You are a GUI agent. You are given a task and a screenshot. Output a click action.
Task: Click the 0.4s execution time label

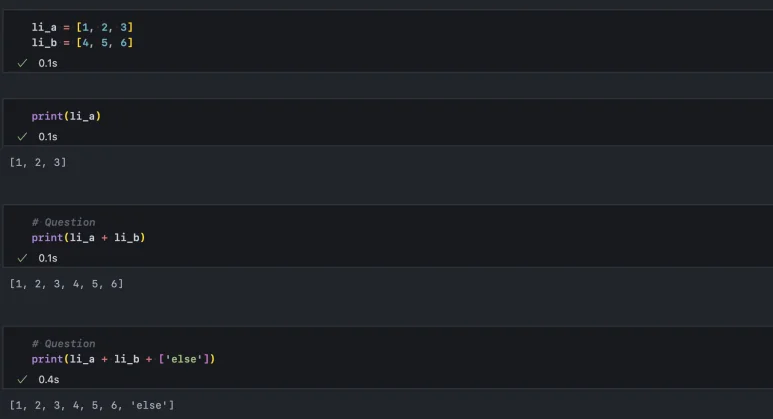(x=48, y=379)
